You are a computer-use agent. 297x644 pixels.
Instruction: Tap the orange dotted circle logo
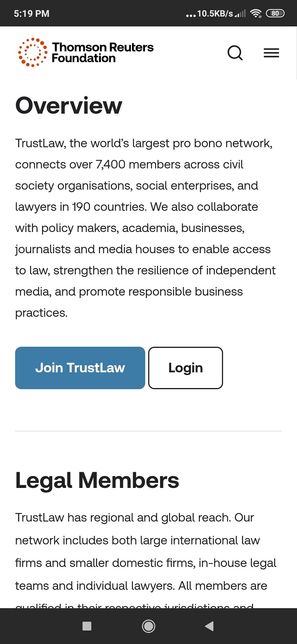coord(33,52)
